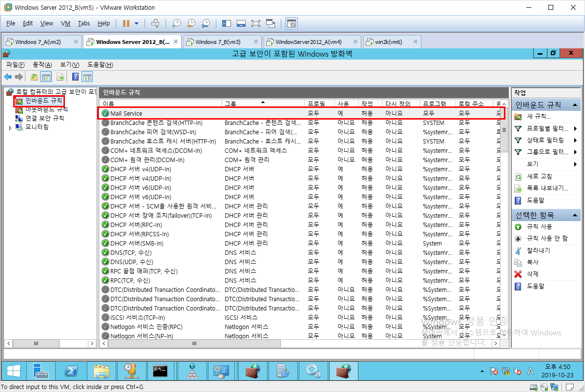Click 목록 내보내기... in the actions pane

click(x=547, y=188)
